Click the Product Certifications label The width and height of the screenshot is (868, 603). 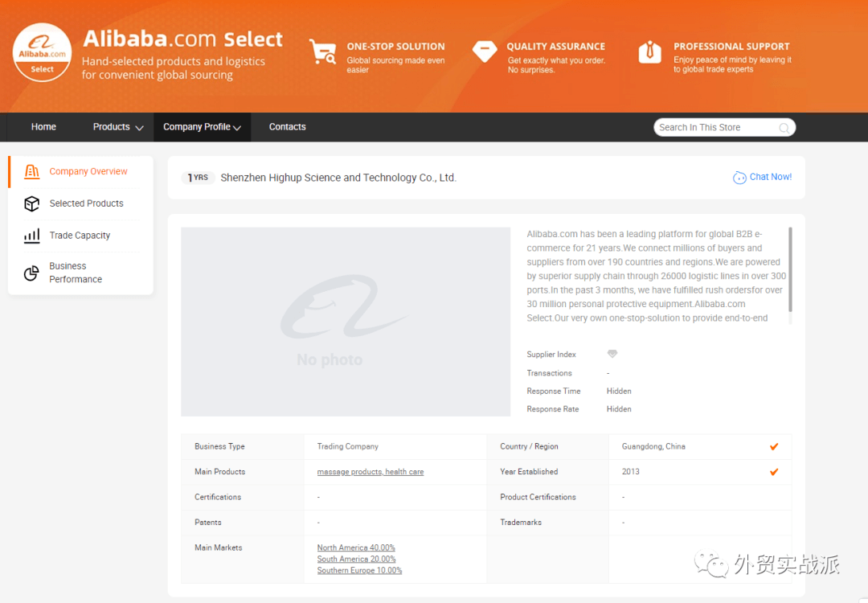click(538, 497)
